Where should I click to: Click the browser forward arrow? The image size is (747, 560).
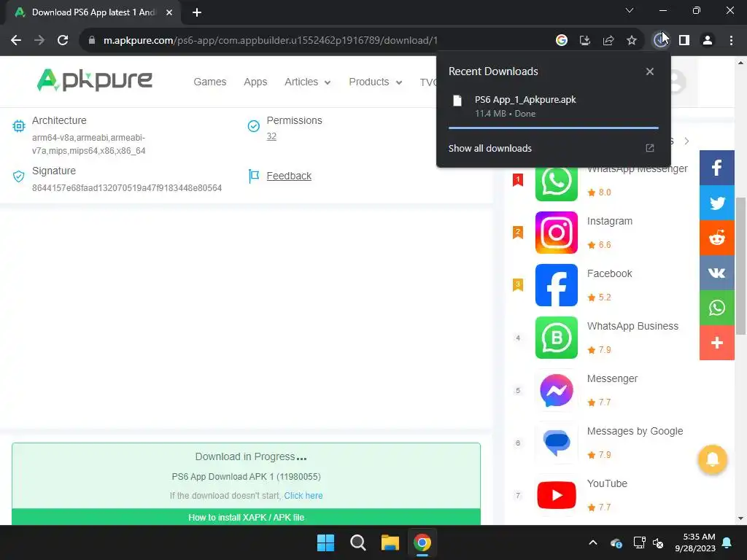coord(39,41)
